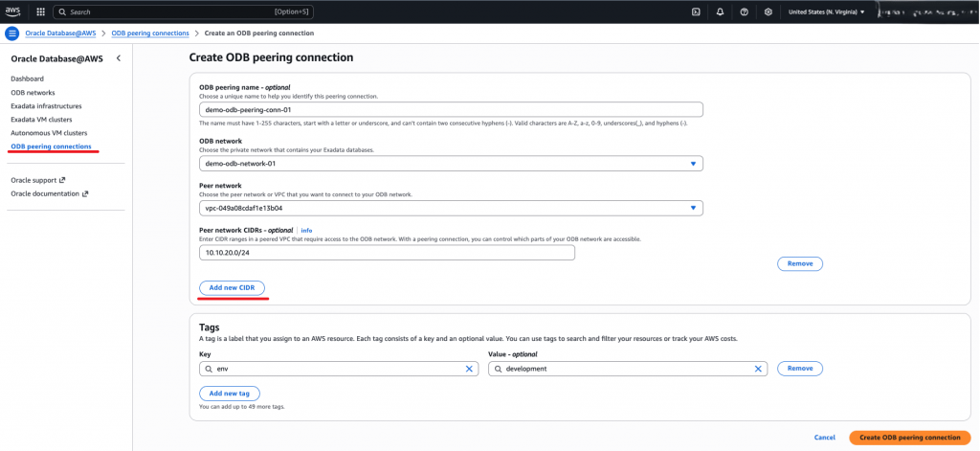980x451 pixels.
Task: Open the settings gear icon
Action: [768, 11]
